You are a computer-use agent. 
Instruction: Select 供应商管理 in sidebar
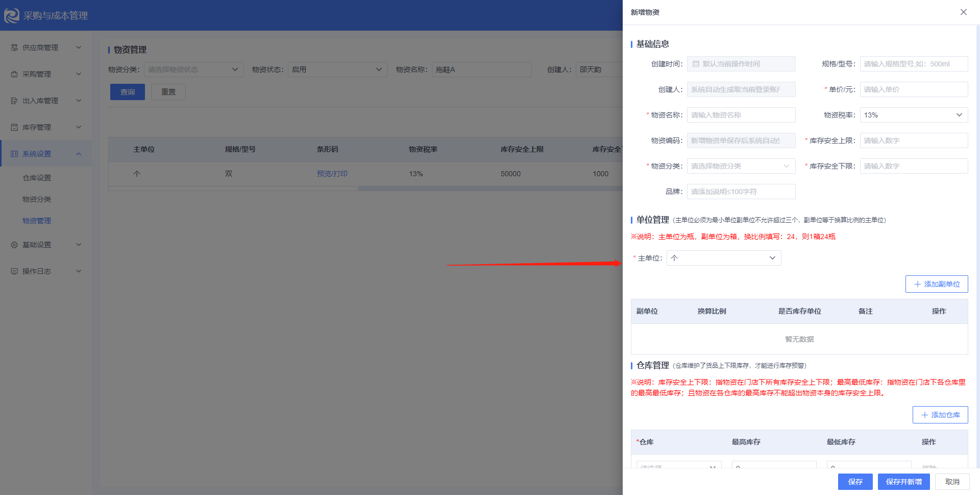pyautogui.click(x=46, y=48)
